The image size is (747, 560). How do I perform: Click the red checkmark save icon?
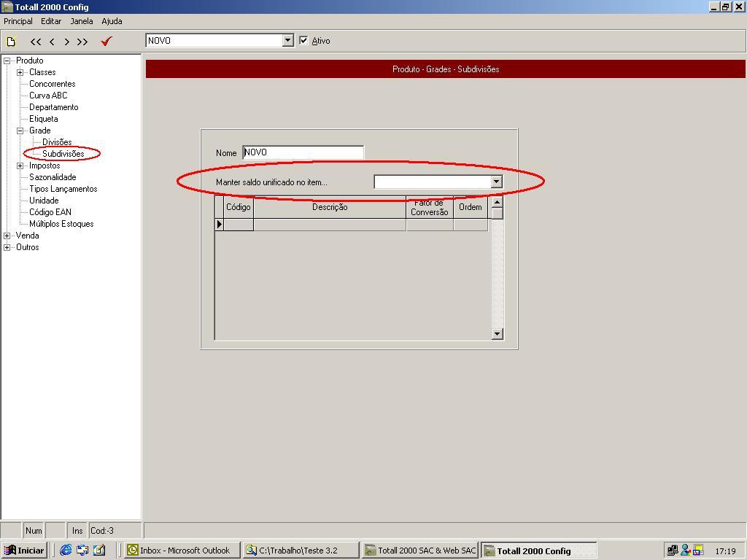click(x=107, y=42)
